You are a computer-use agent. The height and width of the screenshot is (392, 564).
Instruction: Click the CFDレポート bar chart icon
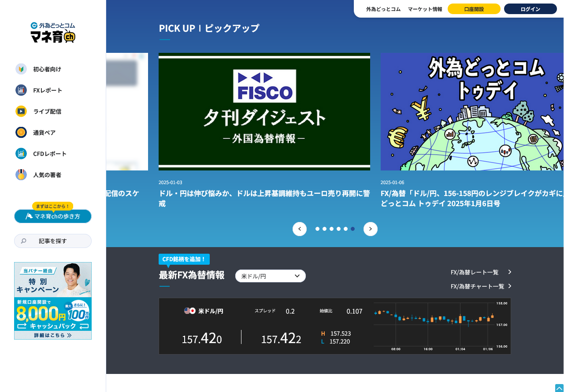tap(21, 154)
